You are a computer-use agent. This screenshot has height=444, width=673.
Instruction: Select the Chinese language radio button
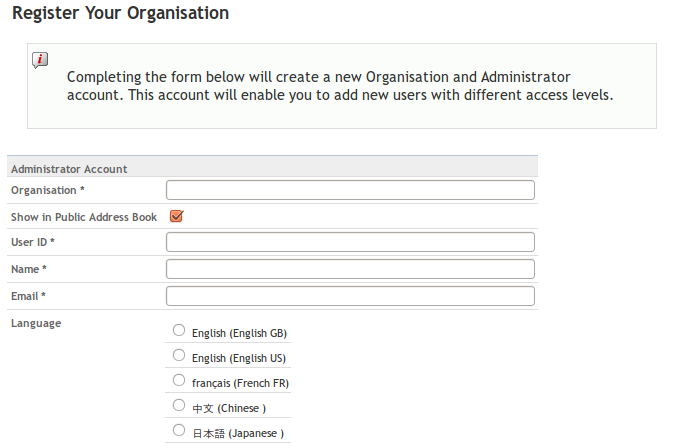tap(179, 405)
